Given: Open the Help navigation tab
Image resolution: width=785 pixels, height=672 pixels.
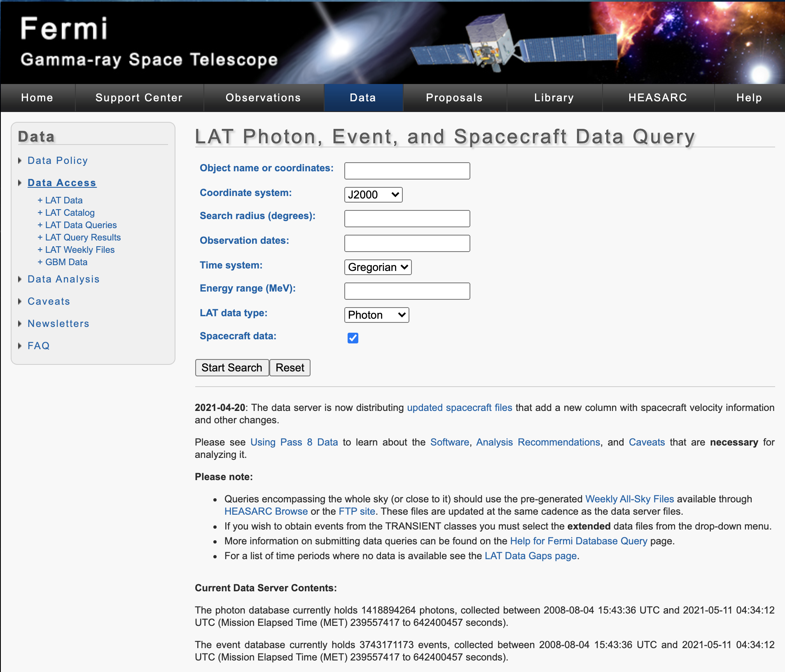Looking at the screenshot, I should click(x=750, y=98).
